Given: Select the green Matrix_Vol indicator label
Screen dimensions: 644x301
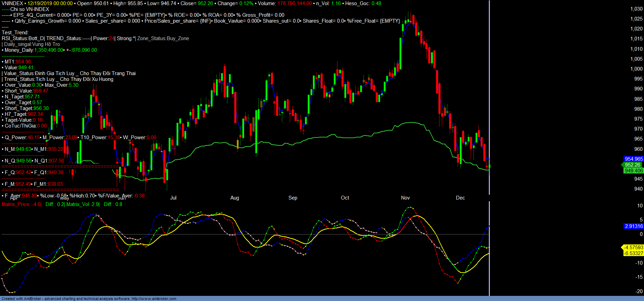Looking at the screenshot, I should pos(83,204).
